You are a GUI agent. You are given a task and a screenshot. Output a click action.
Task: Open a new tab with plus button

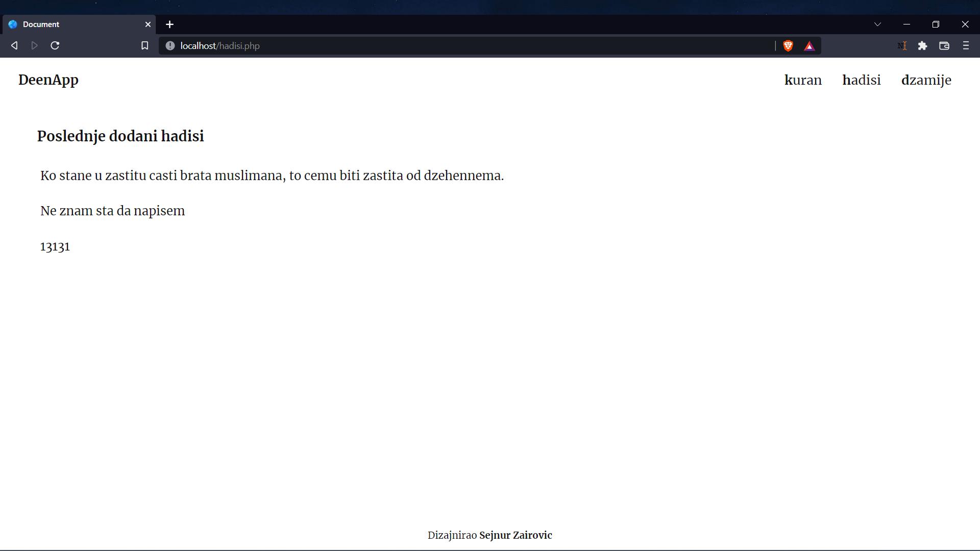[170, 24]
